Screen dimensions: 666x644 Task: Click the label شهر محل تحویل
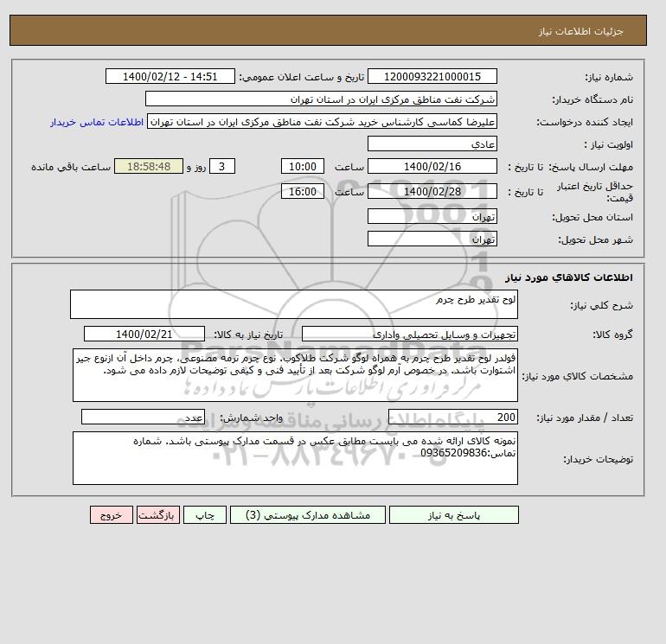click(595, 239)
